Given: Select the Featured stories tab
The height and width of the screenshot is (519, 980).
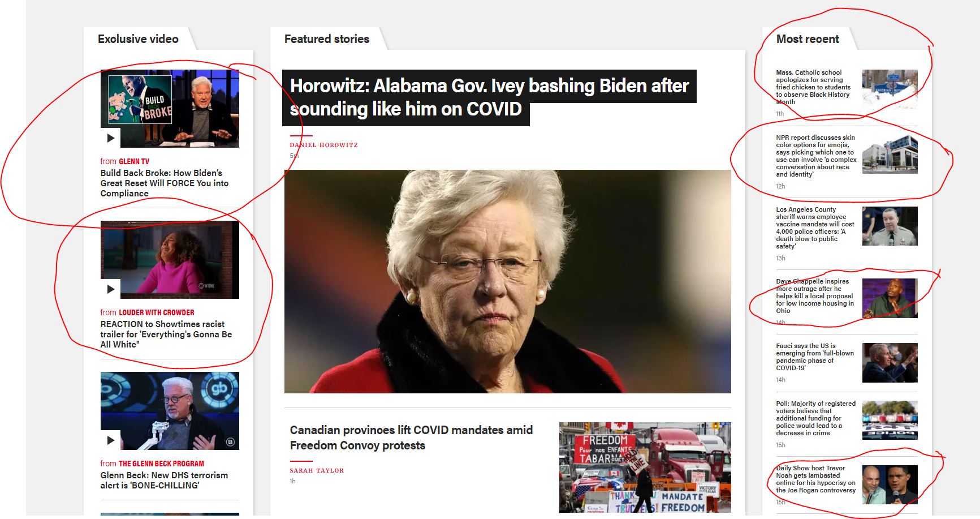Looking at the screenshot, I should (327, 39).
